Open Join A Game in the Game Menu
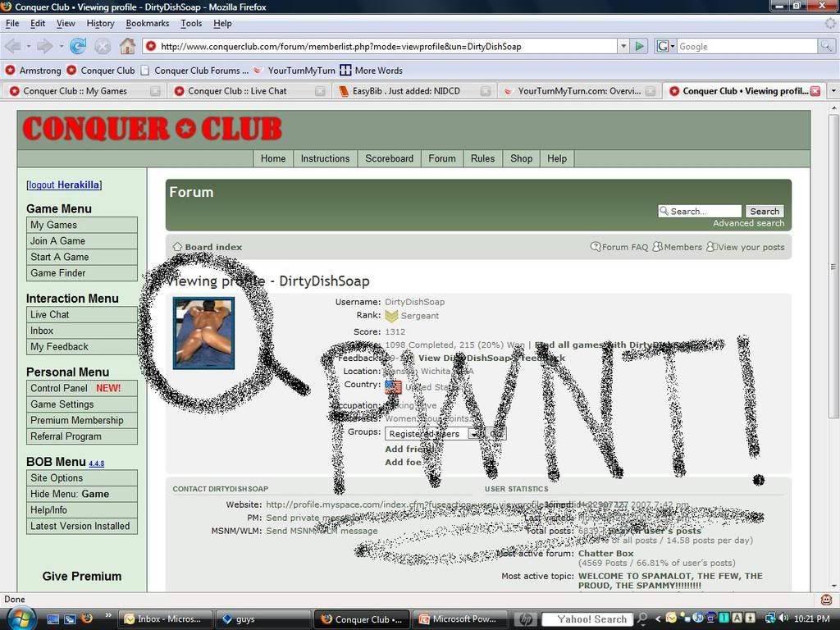The width and height of the screenshot is (840, 630). [x=82, y=241]
